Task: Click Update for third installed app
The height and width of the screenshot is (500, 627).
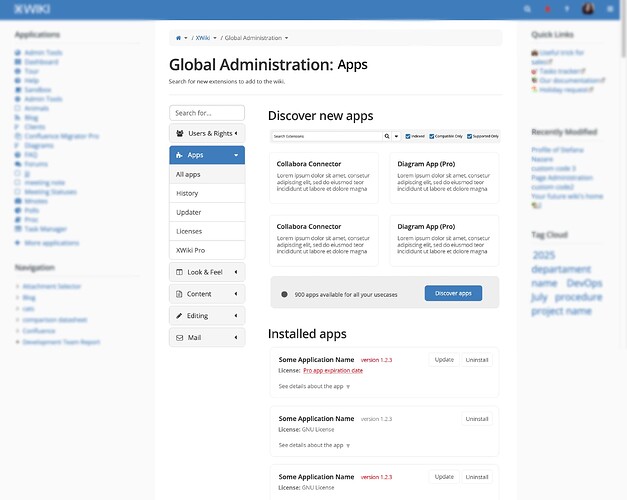Action: (444, 477)
